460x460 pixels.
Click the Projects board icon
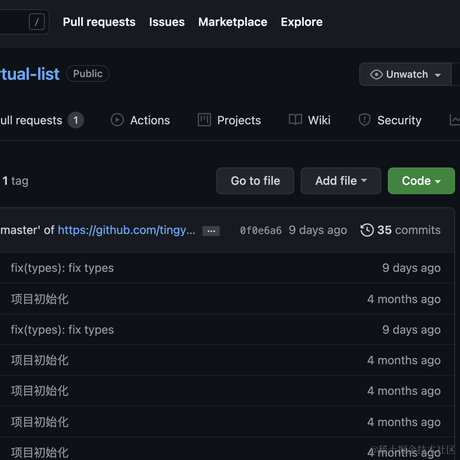coord(204,120)
